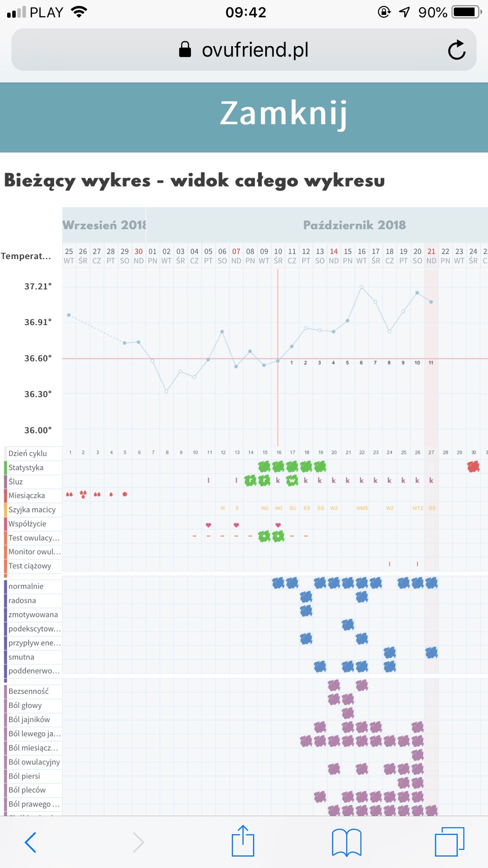
Task: Tap the Październik 2018 month header
Action: [x=354, y=225]
